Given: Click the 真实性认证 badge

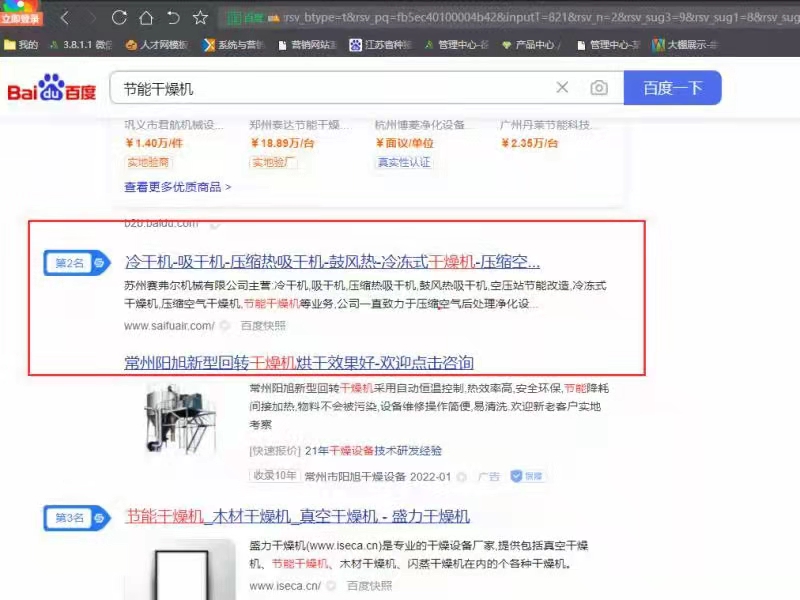Looking at the screenshot, I should coord(404,162).
